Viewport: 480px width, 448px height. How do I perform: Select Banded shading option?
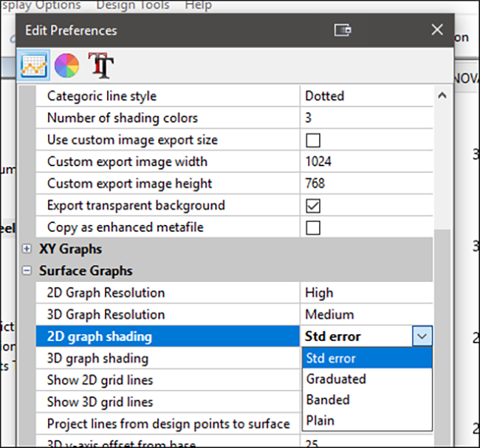tap(328, 399)
